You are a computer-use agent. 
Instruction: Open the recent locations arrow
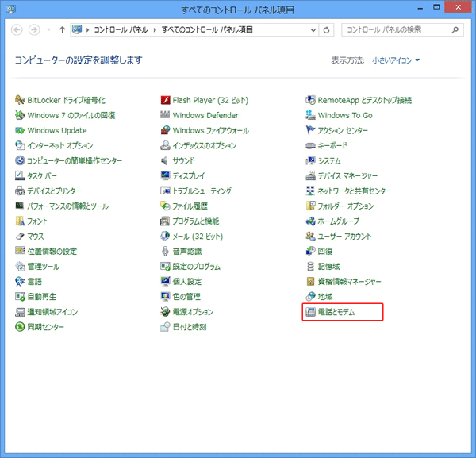tap(48, 29)
